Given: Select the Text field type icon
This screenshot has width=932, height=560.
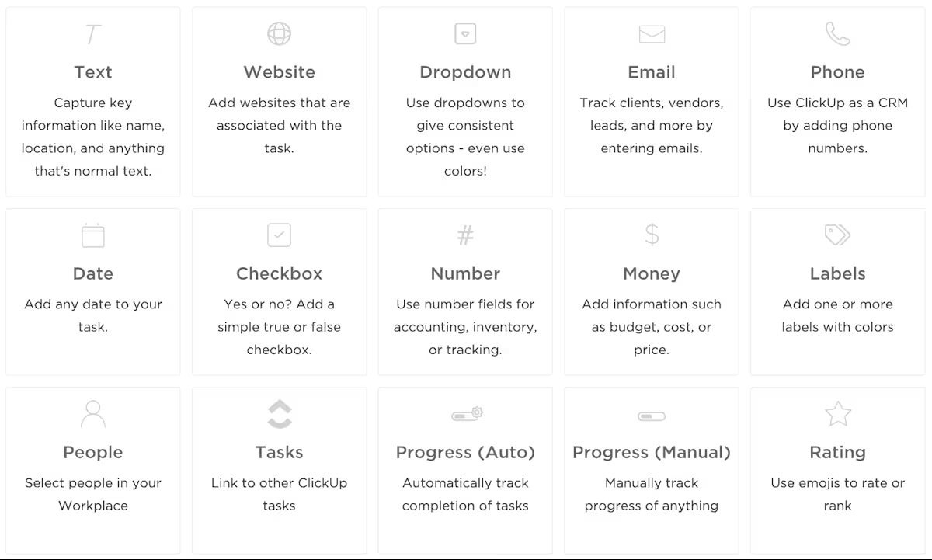Looking at the screenshot, I should (x=92, y=33).
